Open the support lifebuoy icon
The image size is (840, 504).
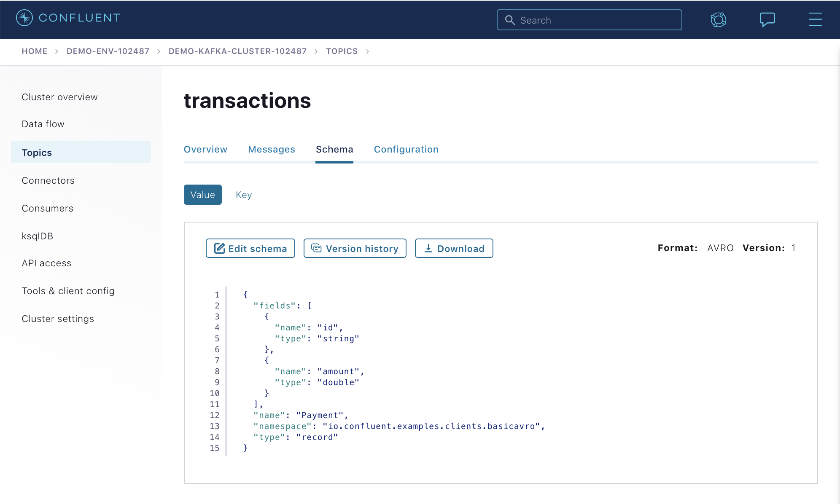[x=718, y=20]
